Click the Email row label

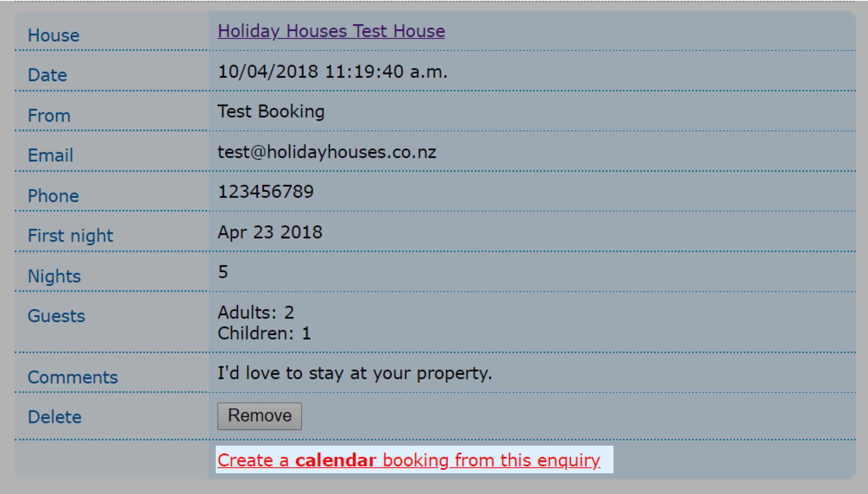pos(50,155)
